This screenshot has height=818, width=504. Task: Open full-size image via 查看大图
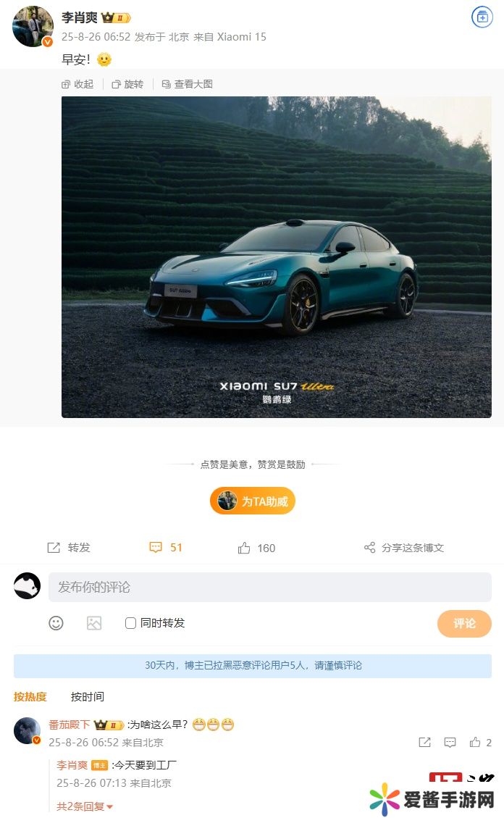188,84
